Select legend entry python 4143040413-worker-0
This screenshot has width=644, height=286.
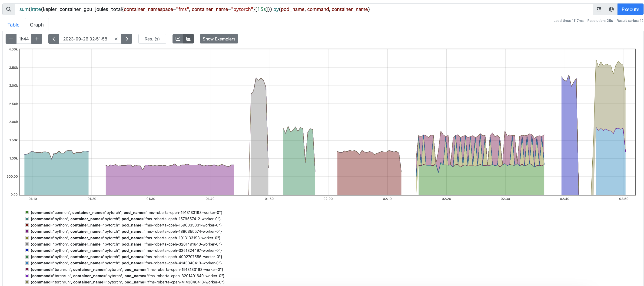point(126,263)
